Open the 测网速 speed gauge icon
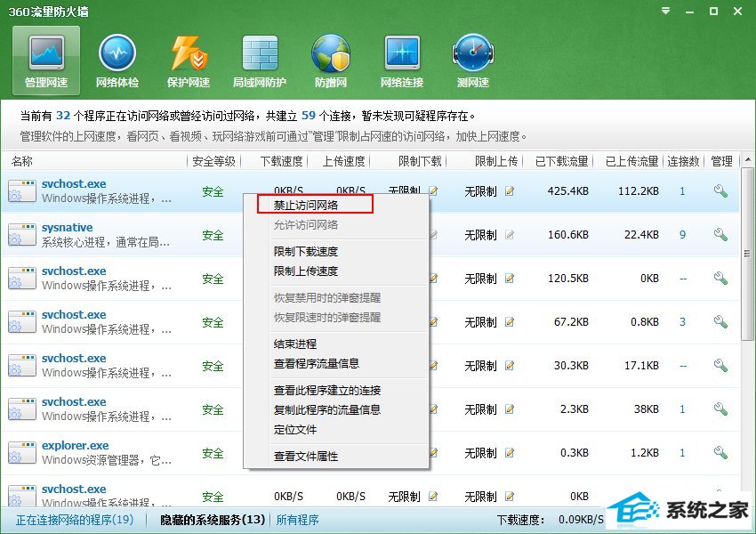756x534 pixels. (x=473, y=61)
